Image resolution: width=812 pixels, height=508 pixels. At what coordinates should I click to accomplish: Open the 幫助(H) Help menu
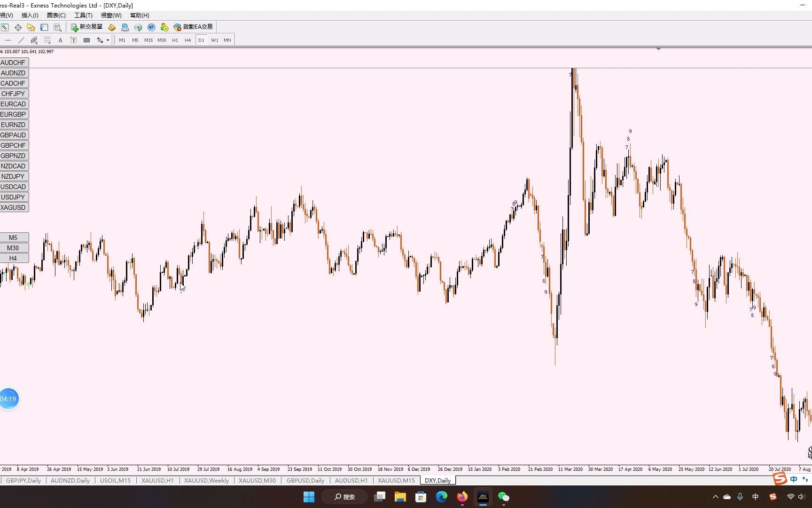tap(140, 16)
